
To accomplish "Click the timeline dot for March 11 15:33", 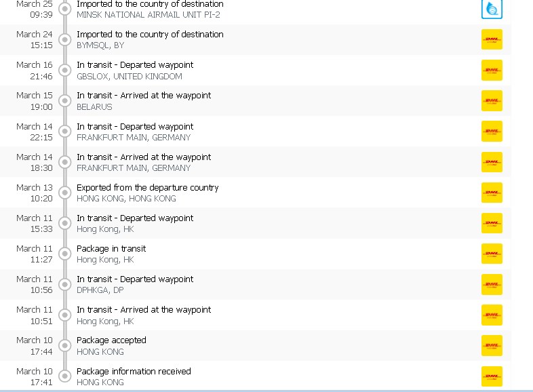I will (x=64, y=223).
